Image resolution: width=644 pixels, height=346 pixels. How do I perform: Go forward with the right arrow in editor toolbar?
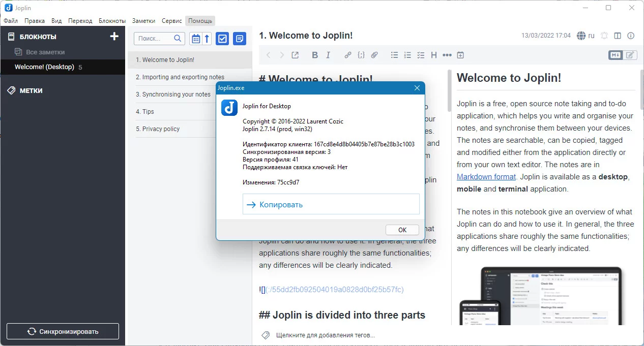click(282, 55)
